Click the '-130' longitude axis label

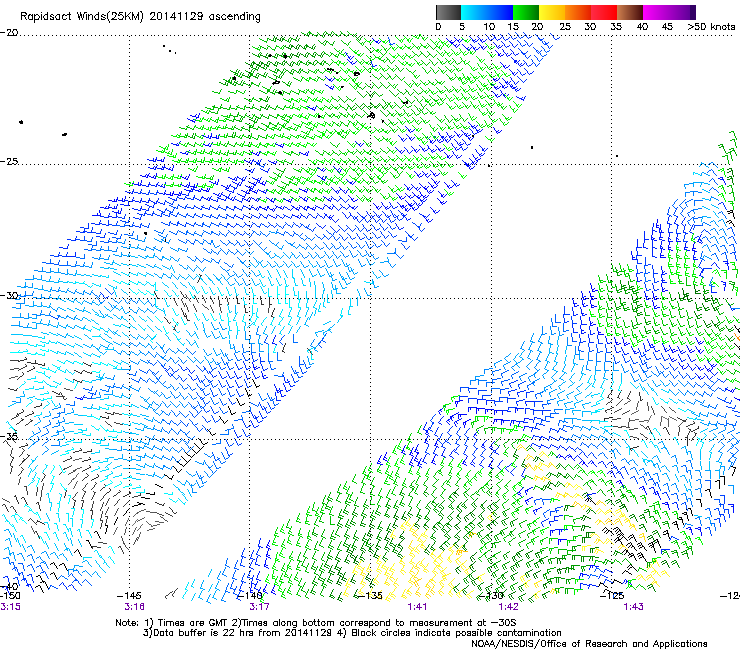pos(491,596)
